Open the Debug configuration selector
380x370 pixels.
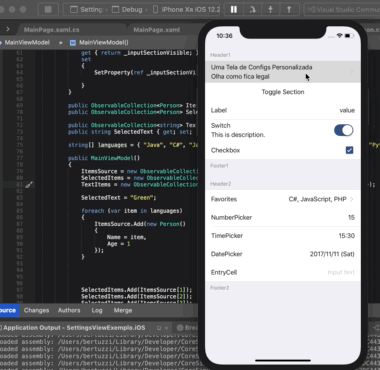(127, 9)
